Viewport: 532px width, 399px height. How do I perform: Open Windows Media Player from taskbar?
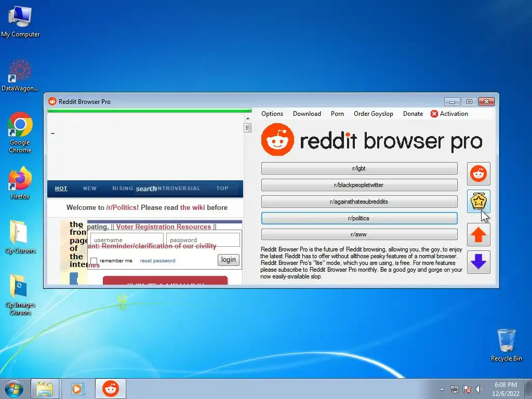coord(78,389)
